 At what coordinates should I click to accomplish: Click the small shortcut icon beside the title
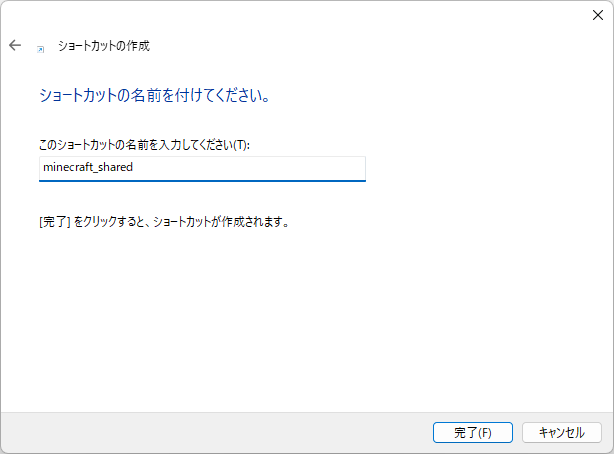40,47
